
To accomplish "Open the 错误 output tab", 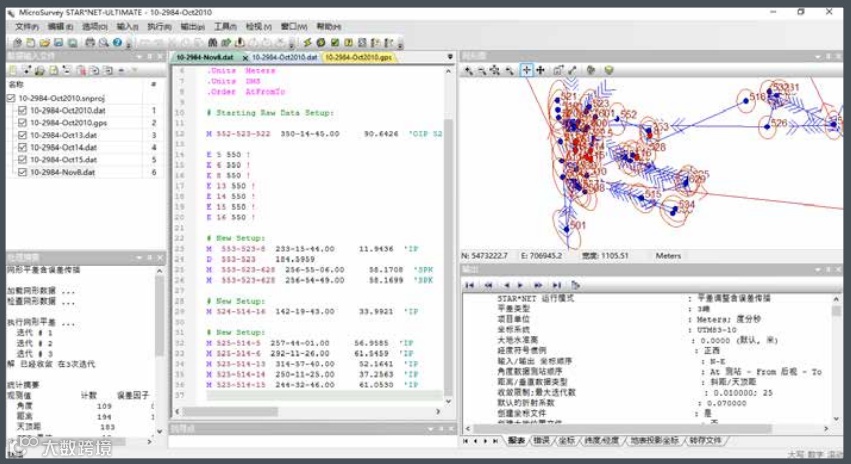I will pyautogui.click(x=541, y=440).
